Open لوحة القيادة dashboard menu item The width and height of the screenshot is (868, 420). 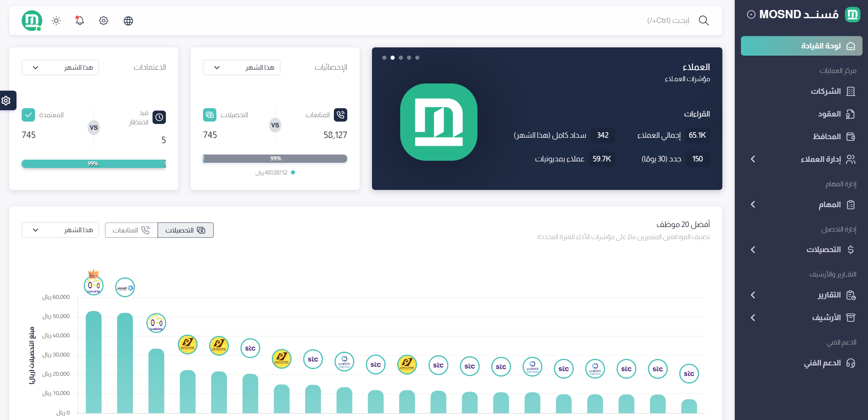coord(801,46)
